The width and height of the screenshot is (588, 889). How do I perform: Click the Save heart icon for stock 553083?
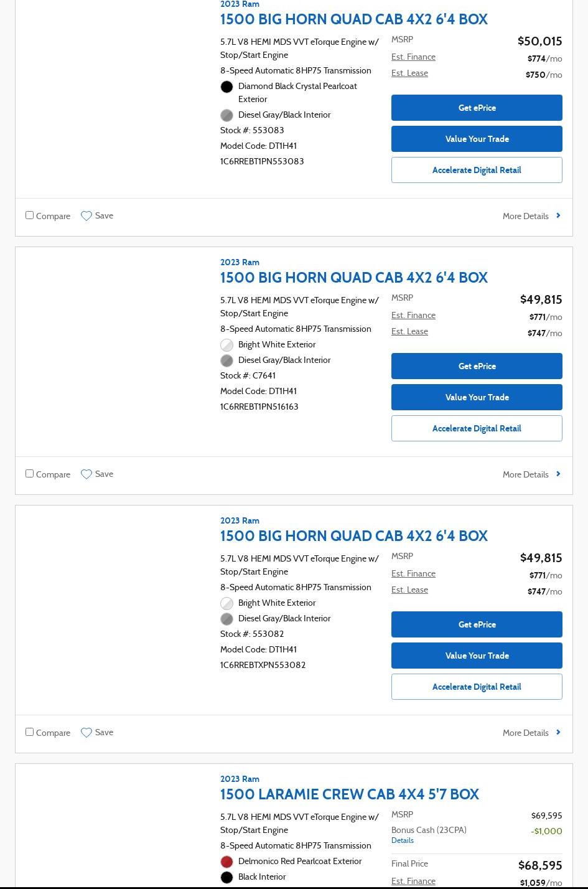click(86, 216)
